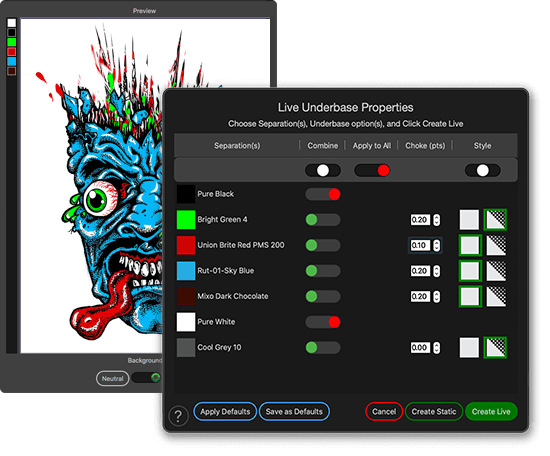Adjust Rut-01-Sky Blue choke stepper arrows

436,271
